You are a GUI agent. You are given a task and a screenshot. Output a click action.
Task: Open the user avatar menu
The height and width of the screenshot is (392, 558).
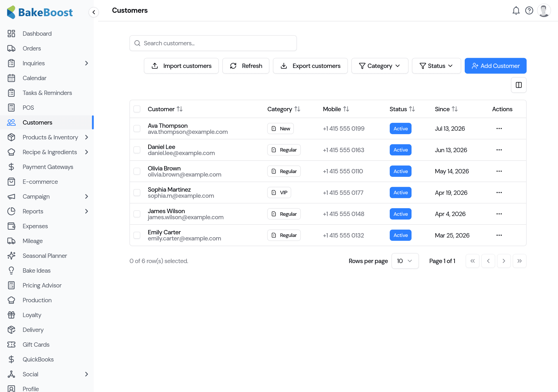(x=544, y=11)
